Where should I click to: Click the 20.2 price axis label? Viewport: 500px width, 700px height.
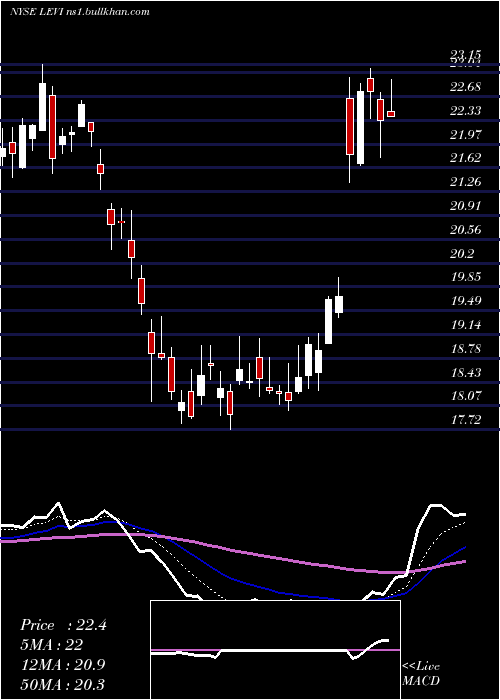point(462,254)
